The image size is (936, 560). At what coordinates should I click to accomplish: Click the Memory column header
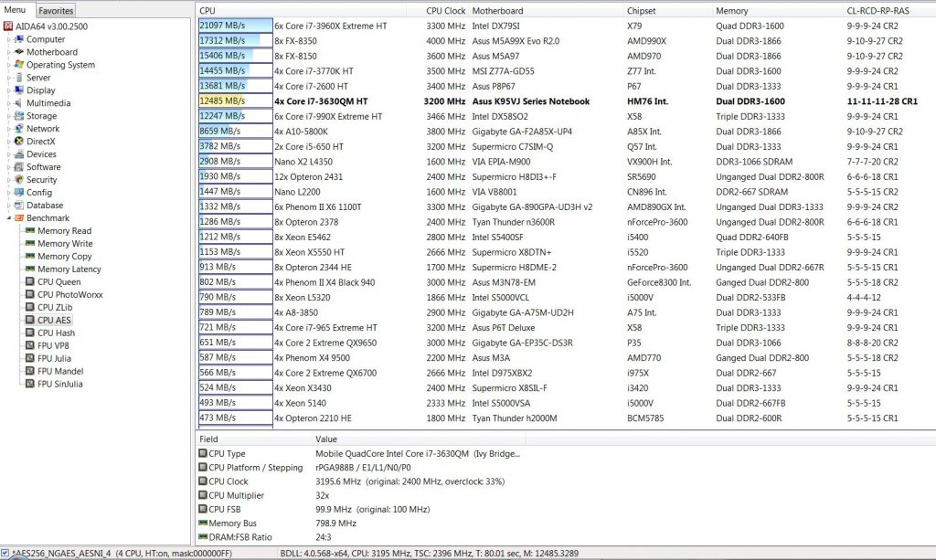[732, 10]
